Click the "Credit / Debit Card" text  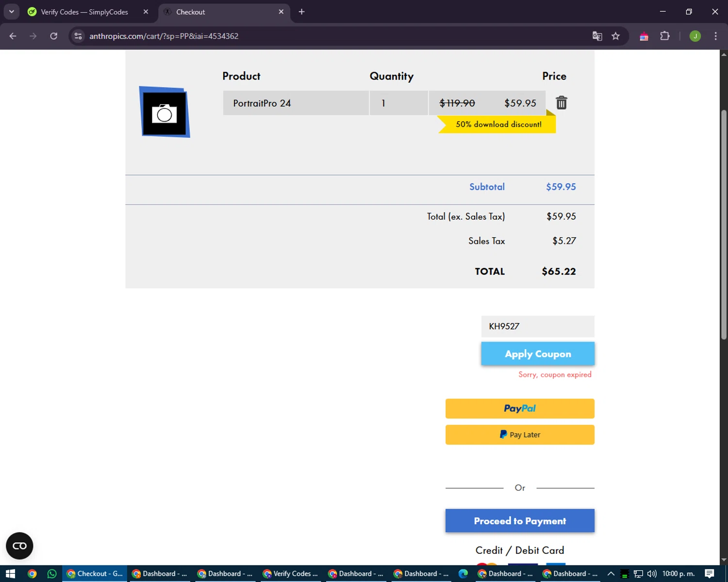(520, 550)
